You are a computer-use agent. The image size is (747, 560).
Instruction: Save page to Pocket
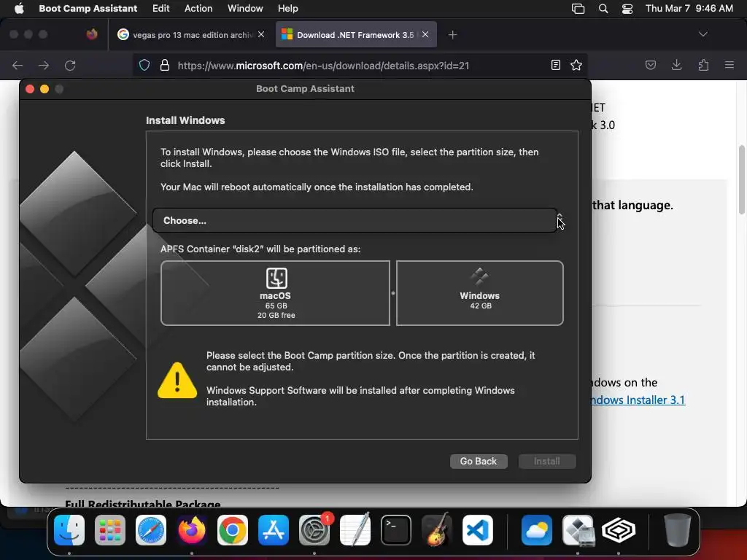pos(650,65)
